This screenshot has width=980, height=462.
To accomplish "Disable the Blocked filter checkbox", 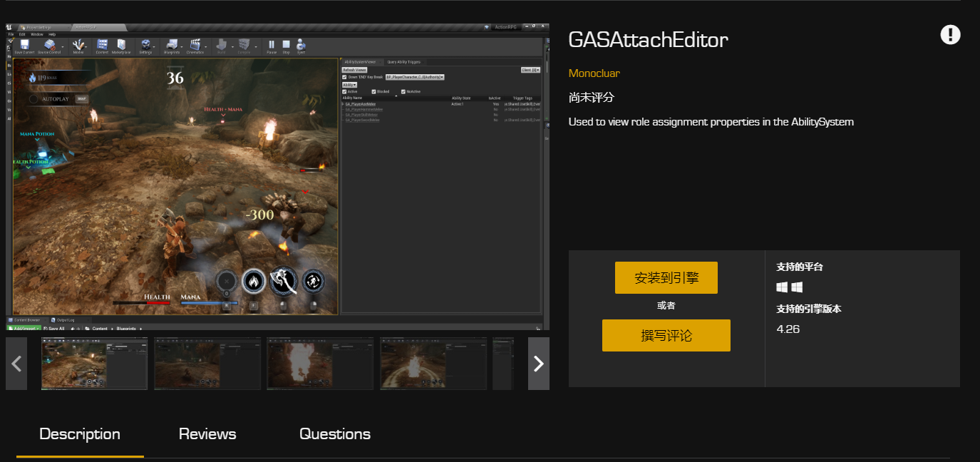I will (373, 92).
